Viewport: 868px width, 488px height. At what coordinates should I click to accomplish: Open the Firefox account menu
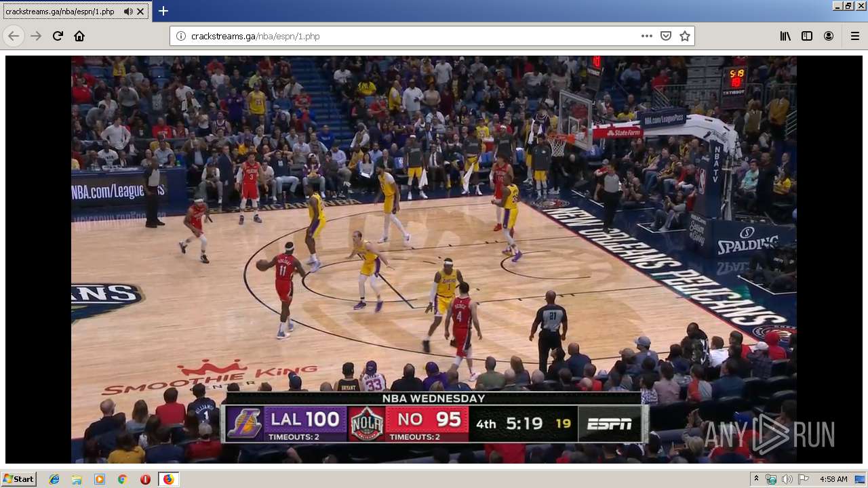[x=829, y=36]
